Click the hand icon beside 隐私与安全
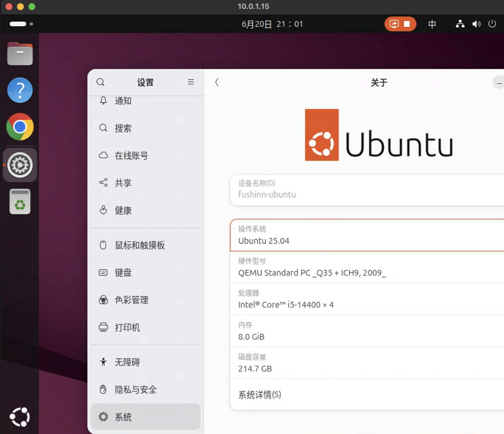Viewport: 504px width, 434px height. pyautogui.click(x=103, y=389)
